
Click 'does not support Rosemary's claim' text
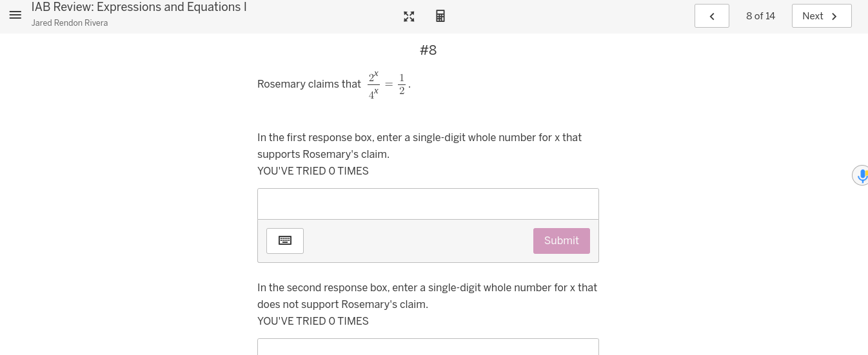point(342,304)
